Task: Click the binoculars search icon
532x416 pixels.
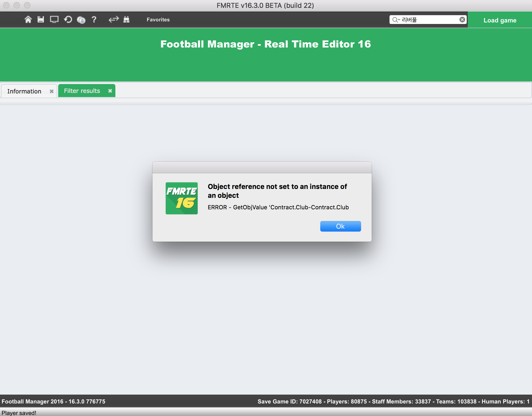Action: (x=126, y=20)
